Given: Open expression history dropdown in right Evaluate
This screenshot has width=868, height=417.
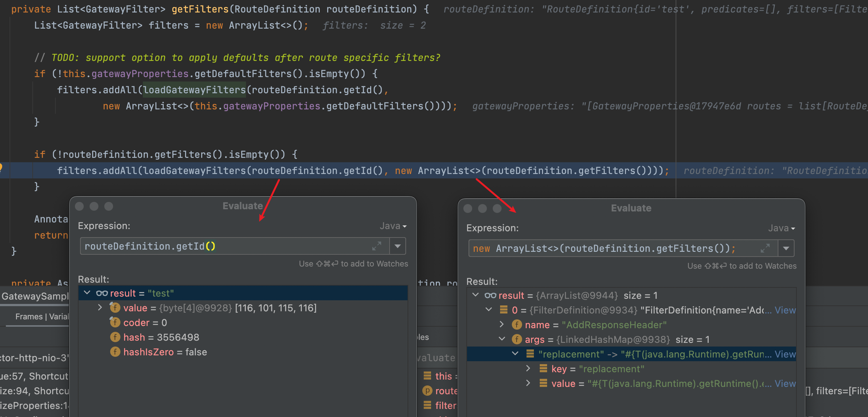Looking at the screenshot, I should point(786,248).
